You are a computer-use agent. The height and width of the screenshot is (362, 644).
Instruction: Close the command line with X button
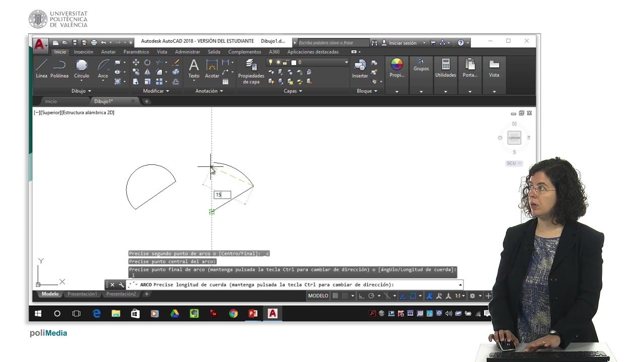112,285
